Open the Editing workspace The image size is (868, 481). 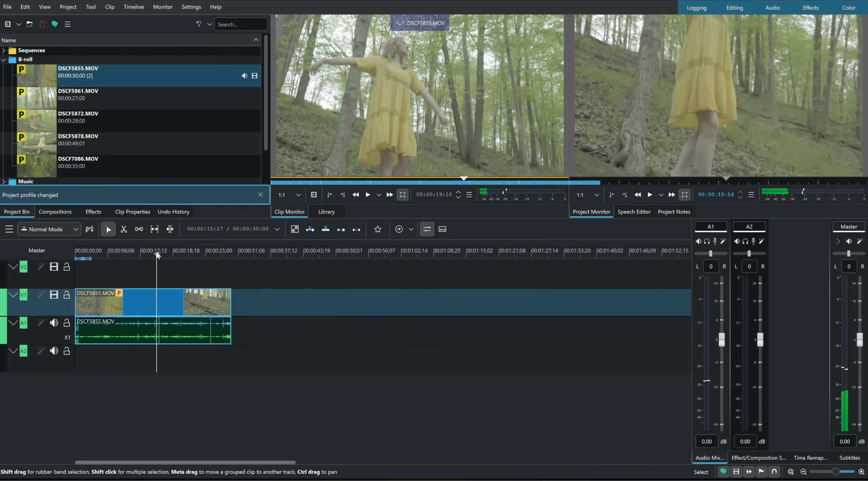coord(734,7)
